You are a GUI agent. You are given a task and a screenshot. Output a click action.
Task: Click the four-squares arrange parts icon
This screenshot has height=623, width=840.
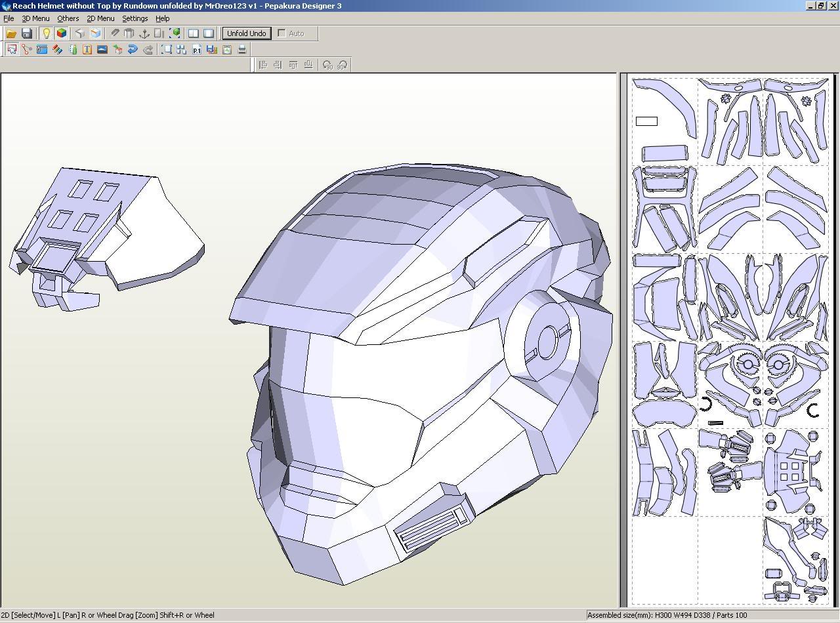[182, 49]
